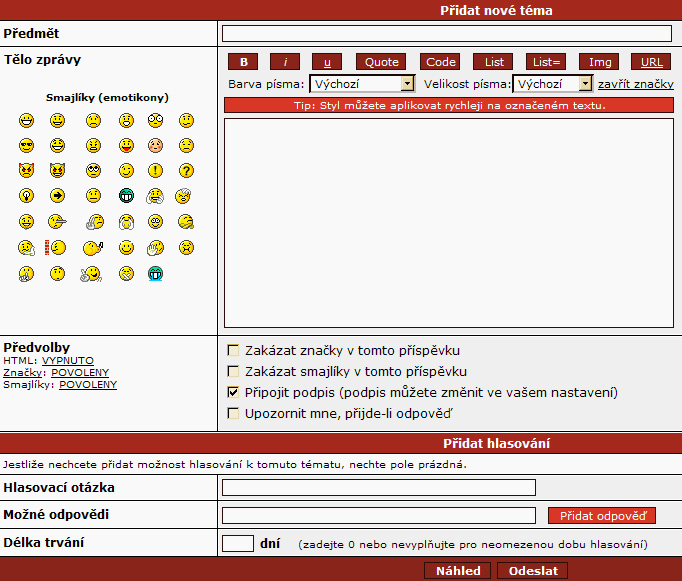Open the Velikost písma dropdown
The width and height of the screenshot is (682, 581).
point(552,83)
